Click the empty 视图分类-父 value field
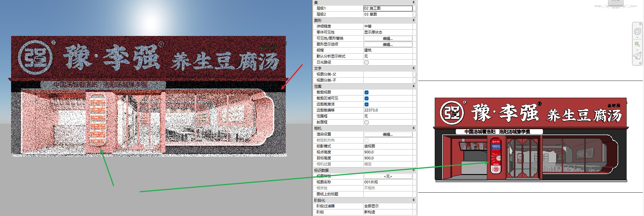Image resolution: width=644 pixels, height=216 pixels. [388, 74]
